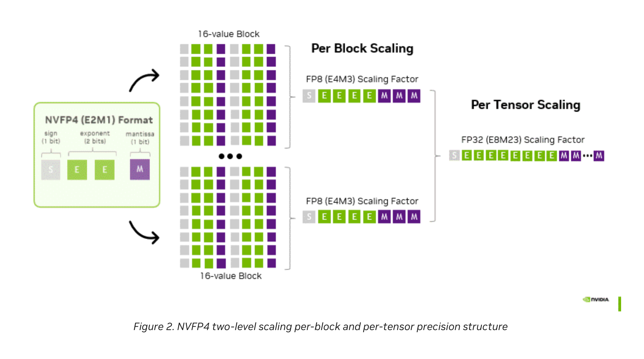The image size is (644, 359).
Task: Click the last purple M square in FP32 row
Action: (599, 156)
